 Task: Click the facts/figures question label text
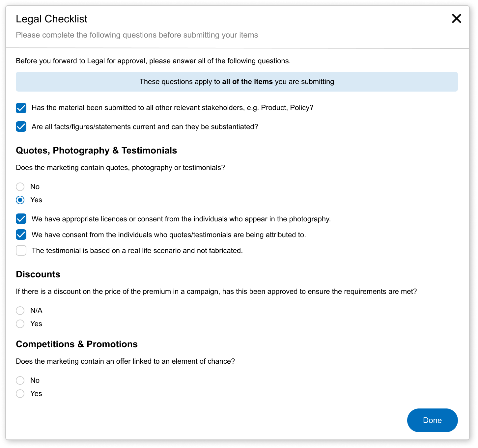point(145,127)
